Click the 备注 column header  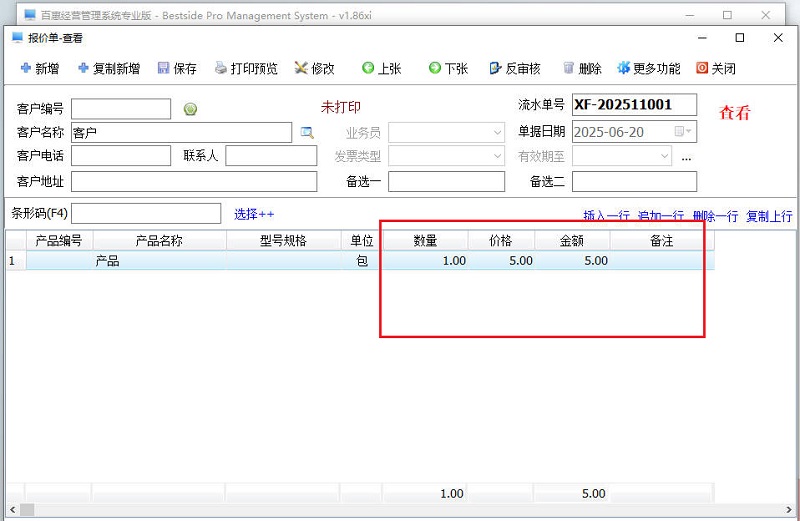click(x=662, y=240)
